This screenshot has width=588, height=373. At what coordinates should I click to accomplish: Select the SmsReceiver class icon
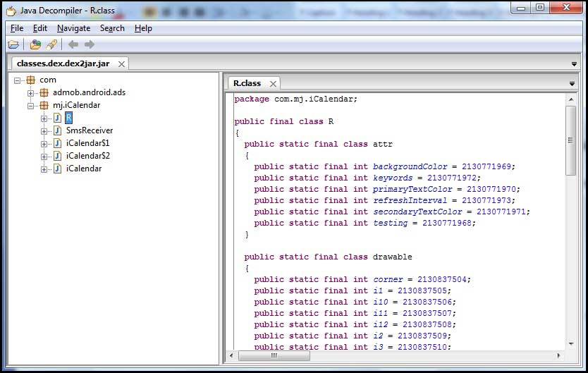(57, 130)
